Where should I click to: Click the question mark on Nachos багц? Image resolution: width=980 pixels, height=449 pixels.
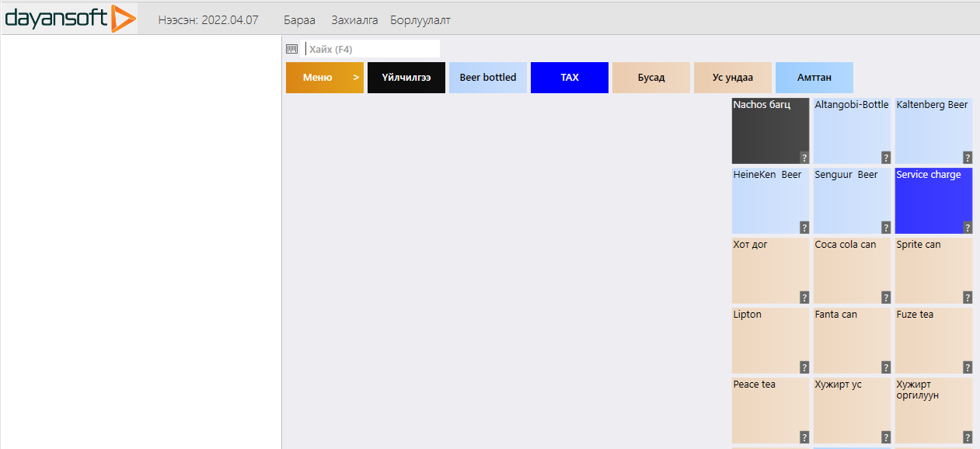click(804, 158)
